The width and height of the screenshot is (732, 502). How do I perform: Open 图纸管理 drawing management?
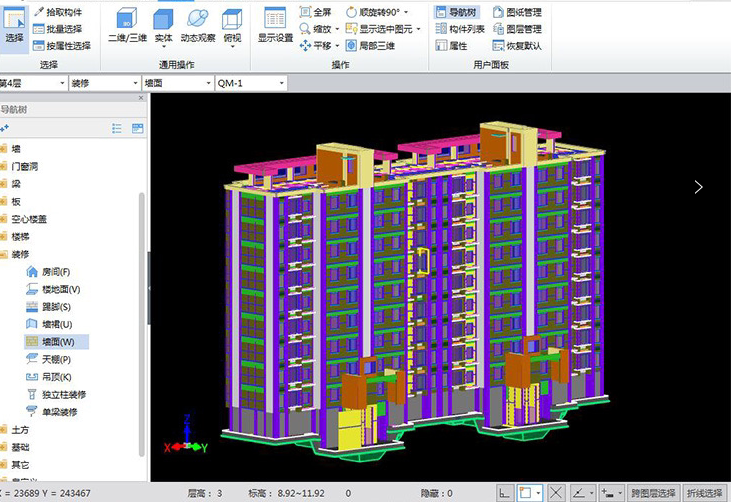[x=517, y=12]
